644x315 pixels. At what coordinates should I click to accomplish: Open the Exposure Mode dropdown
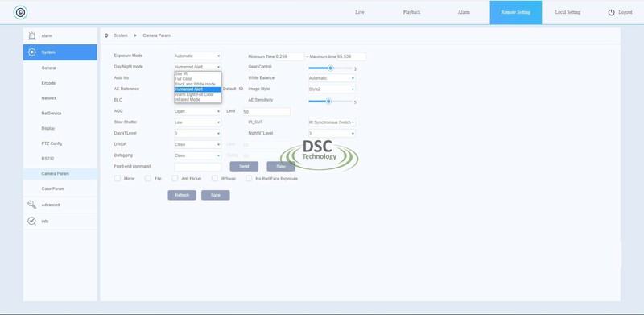pos(197,56)
